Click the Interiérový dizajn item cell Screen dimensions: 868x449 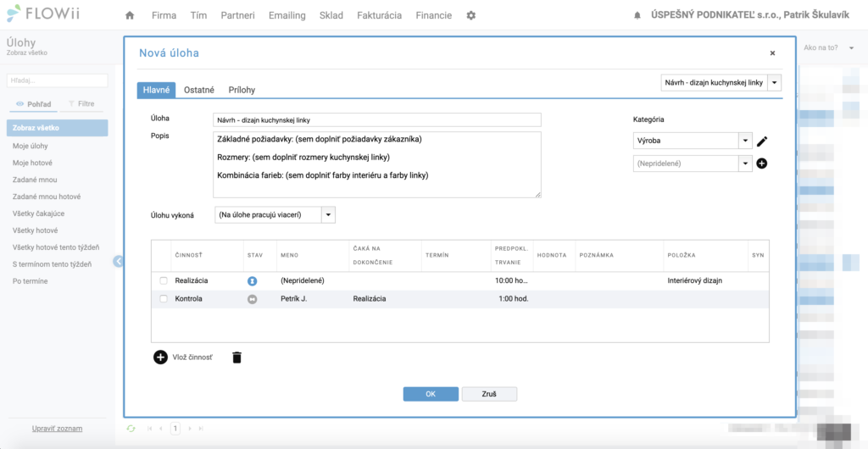[706, 281]
